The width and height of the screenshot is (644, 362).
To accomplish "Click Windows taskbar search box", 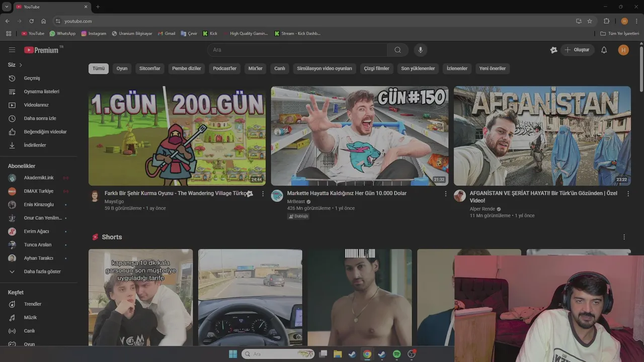I will click(278, 354).
